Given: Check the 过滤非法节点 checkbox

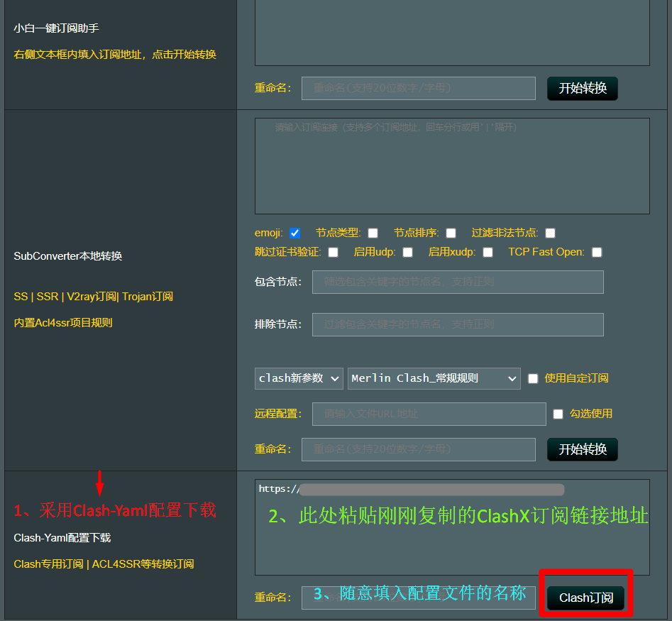Looking at the screenshot, I should pos(550,233).
